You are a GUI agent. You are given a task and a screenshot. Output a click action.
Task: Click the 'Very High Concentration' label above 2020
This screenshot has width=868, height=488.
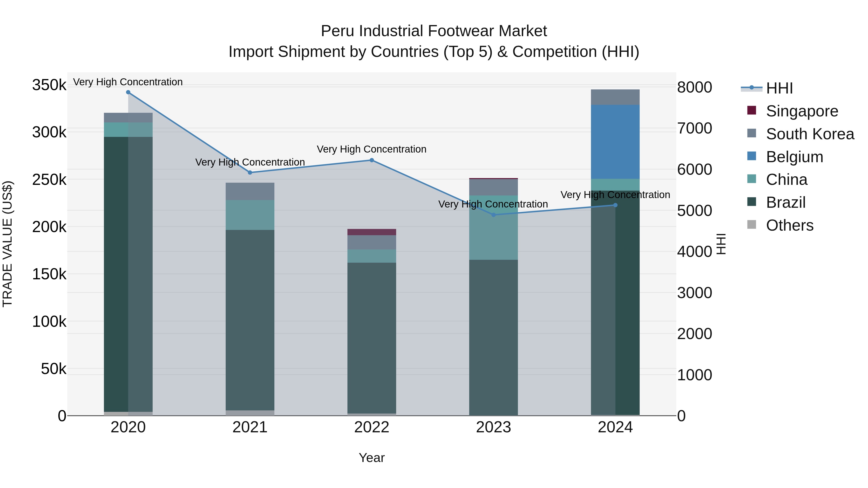pos(128,82)
